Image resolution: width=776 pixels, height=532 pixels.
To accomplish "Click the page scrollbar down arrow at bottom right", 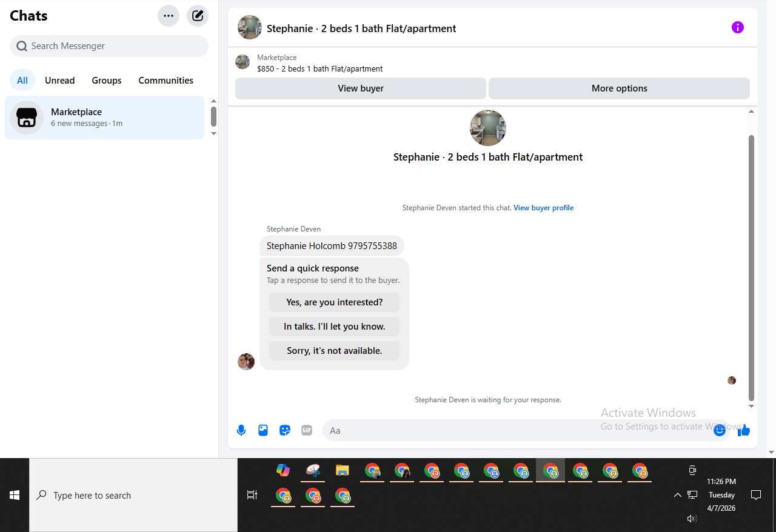I will (772, 452).
